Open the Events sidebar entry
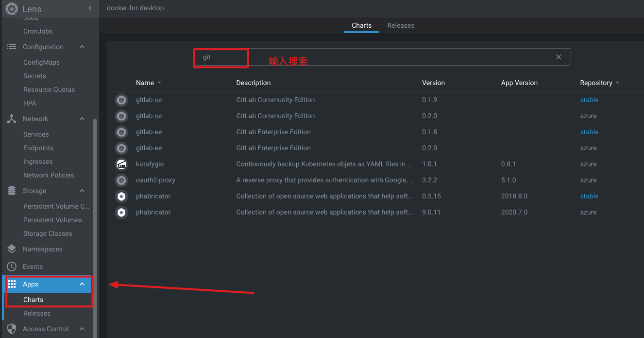 pos(33,267)
